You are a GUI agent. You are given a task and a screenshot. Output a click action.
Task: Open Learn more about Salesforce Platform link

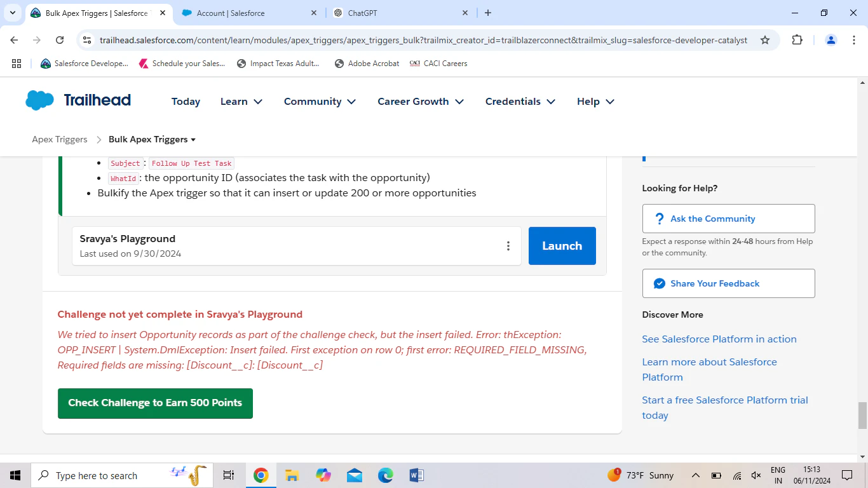pyautogui.click(x=709, y=369)
